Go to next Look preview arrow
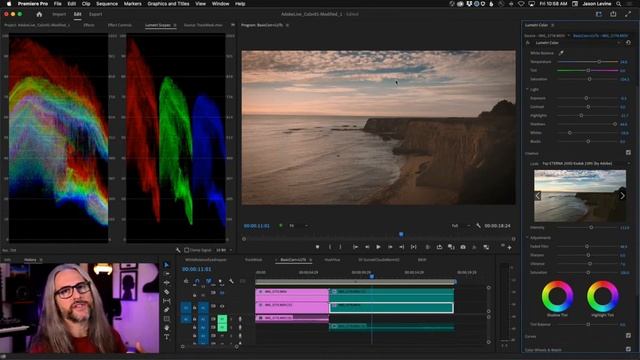The image size is (640, 360). [622, 196]
